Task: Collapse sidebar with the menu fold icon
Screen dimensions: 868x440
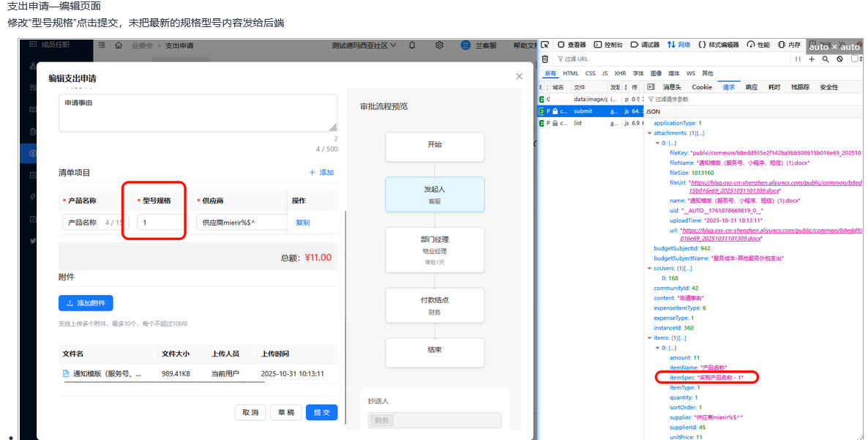Action: tap(102, 45)
